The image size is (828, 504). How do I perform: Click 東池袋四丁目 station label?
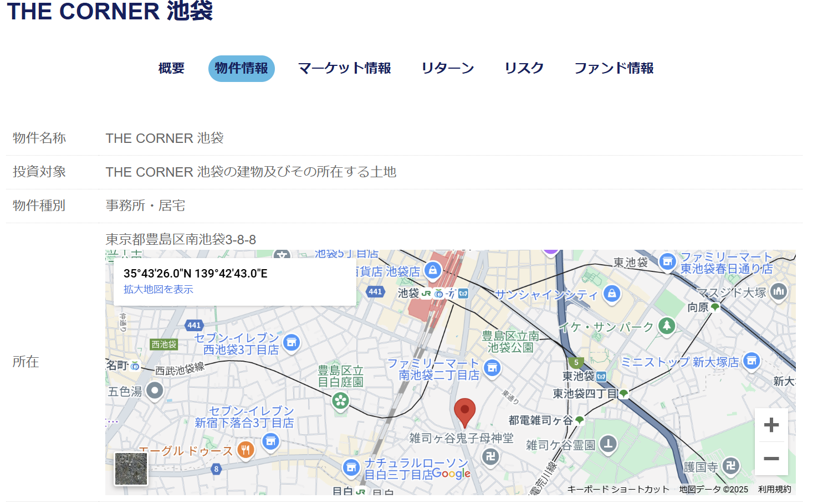(585, 394)
